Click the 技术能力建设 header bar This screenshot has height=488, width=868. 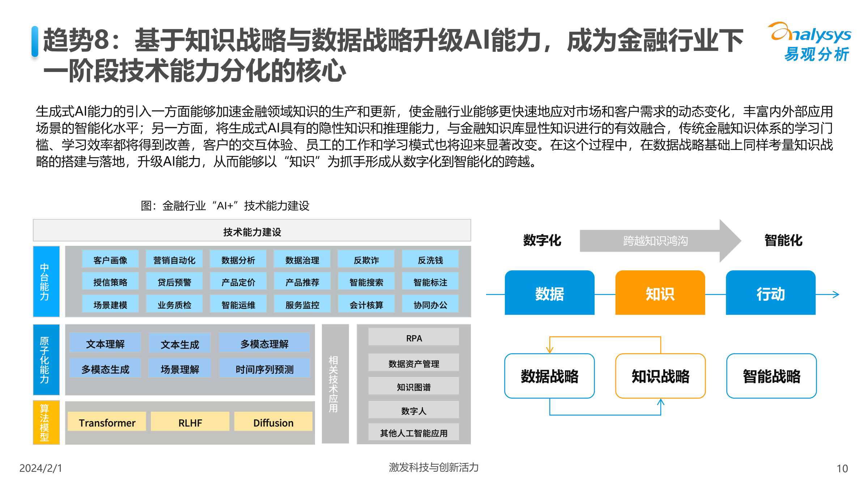[x=252, y=232]
